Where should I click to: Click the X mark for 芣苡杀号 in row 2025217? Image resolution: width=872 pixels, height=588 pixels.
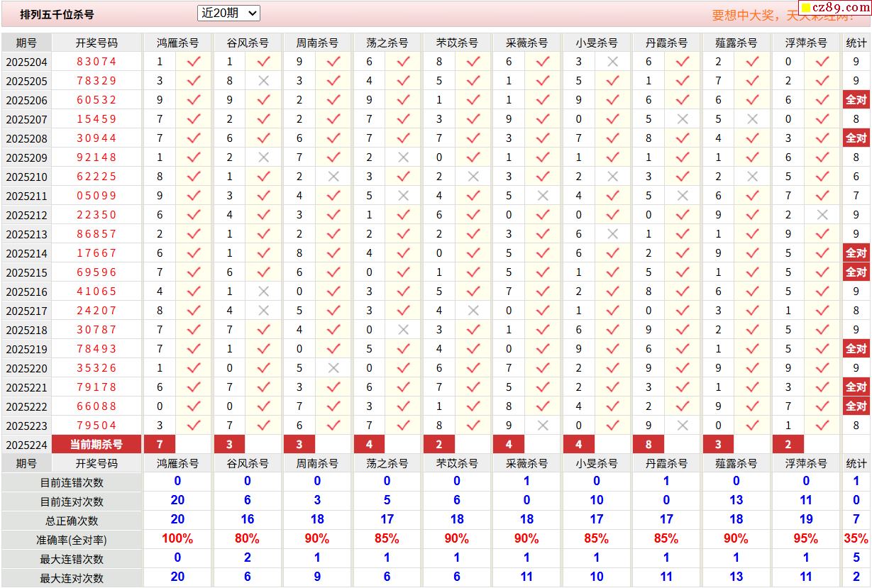473,311
